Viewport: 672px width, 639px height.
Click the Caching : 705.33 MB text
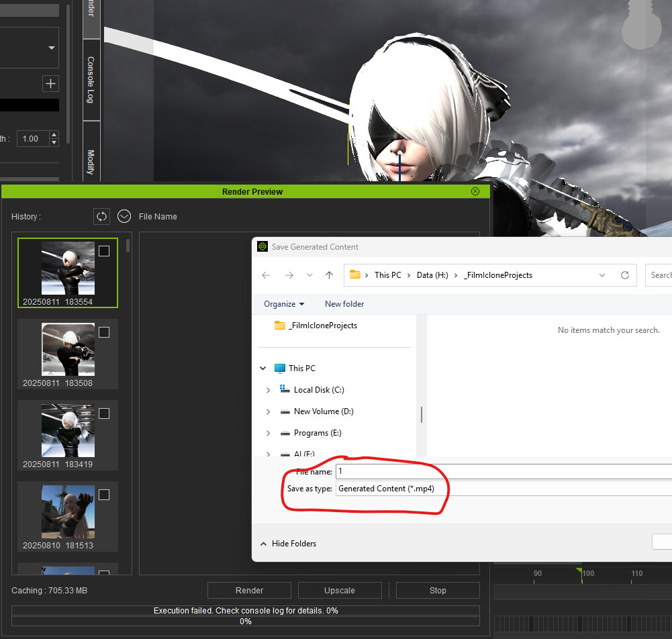[x=49, y=591]
